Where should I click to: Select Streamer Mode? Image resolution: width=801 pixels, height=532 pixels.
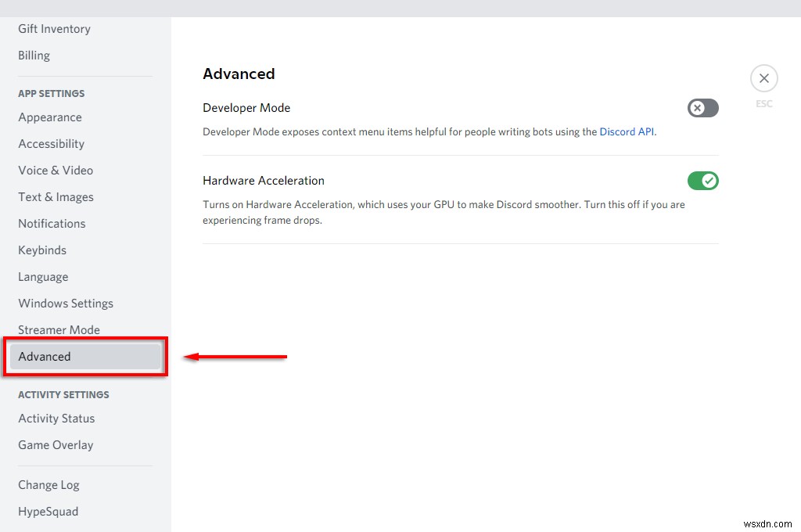pyautogui.click(x=59, y=330)
